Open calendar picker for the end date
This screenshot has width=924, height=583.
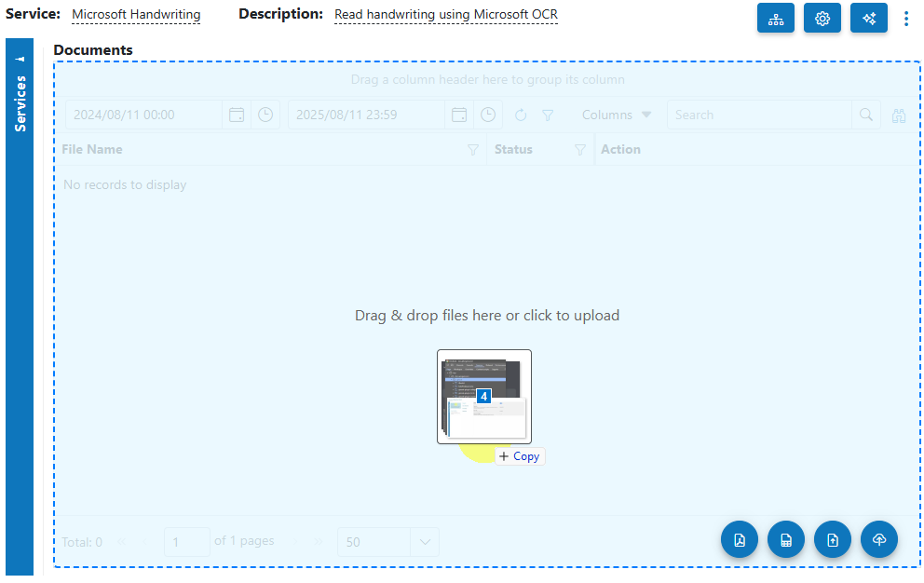[459, 115]
